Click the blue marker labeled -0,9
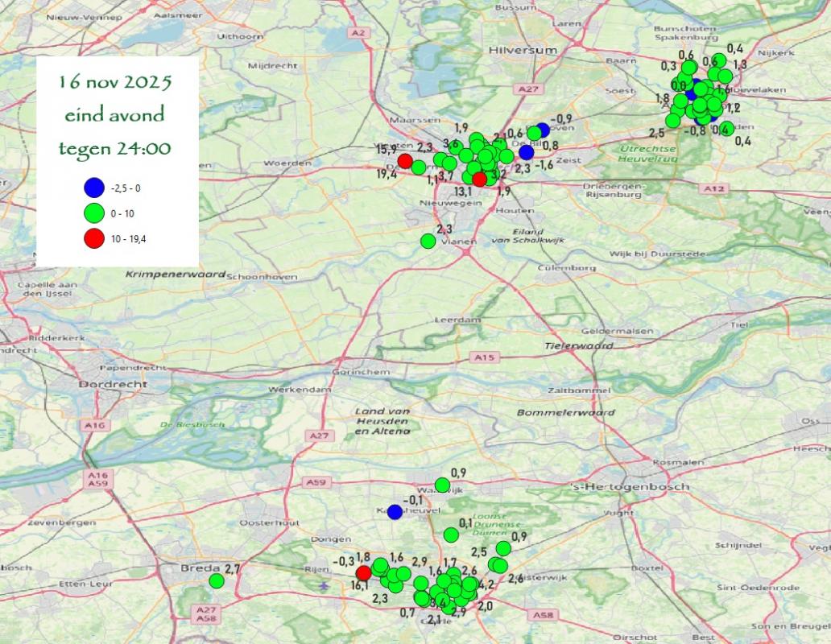 point(543,130)
